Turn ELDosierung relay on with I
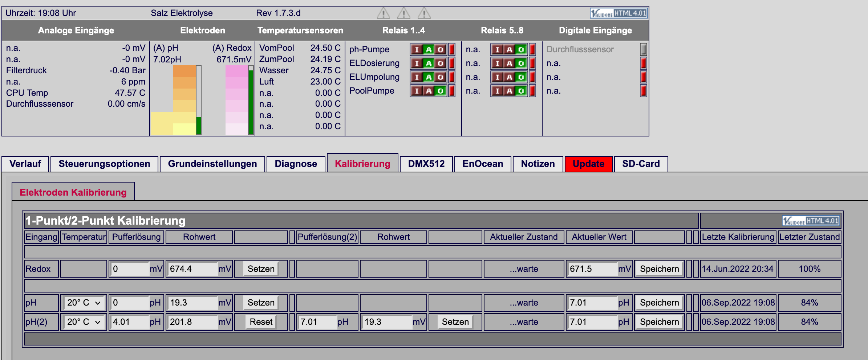This screenshot has height=360, width=868. [417, 63]
